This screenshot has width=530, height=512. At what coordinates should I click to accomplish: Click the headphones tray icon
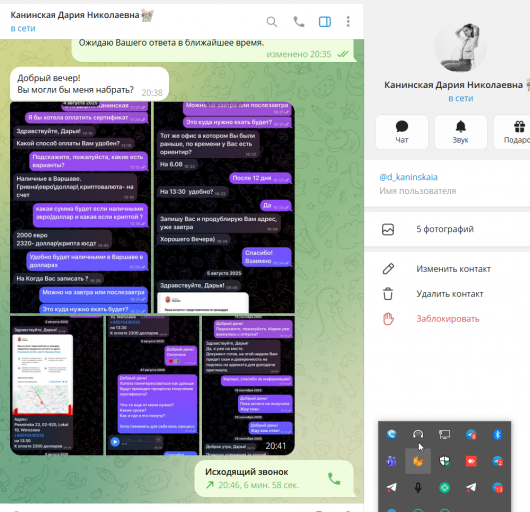(x=418, y=434)
